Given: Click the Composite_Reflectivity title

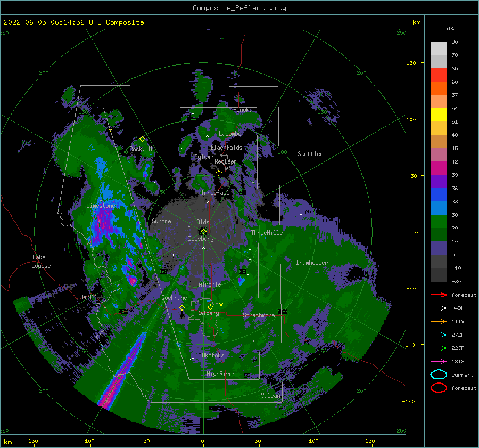Looking at the screenshot, I should point(240,8).
